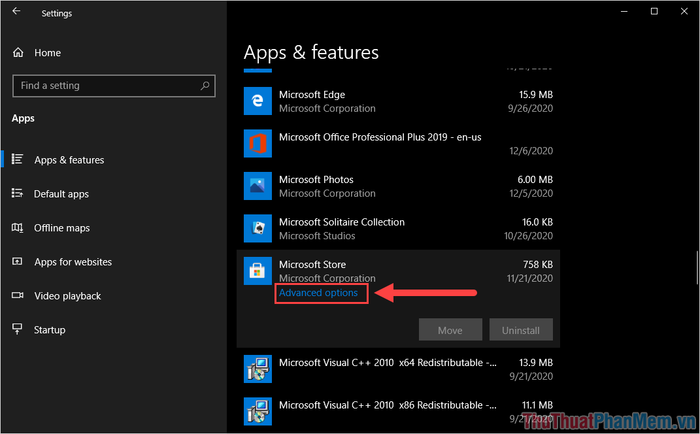Select the Video playback sidebar icon
This screenshot has height=434, width=700.
click(17, 295)
